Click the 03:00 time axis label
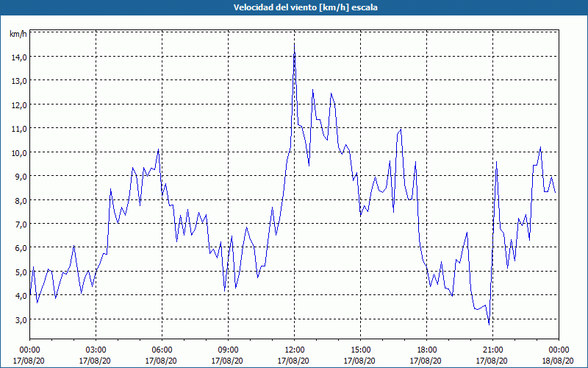The image size is (588, 368). click(96, 350)
